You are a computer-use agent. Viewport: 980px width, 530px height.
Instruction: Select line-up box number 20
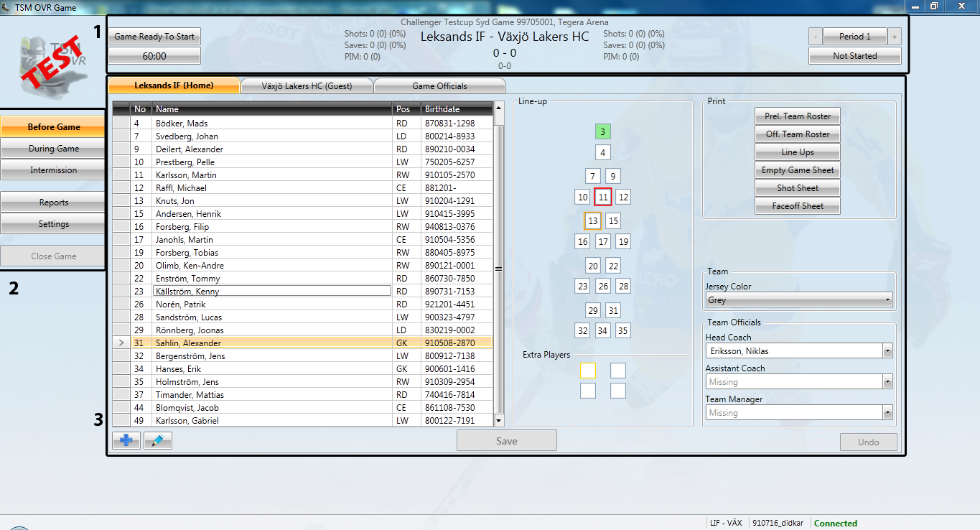click(x=592, y=266)
